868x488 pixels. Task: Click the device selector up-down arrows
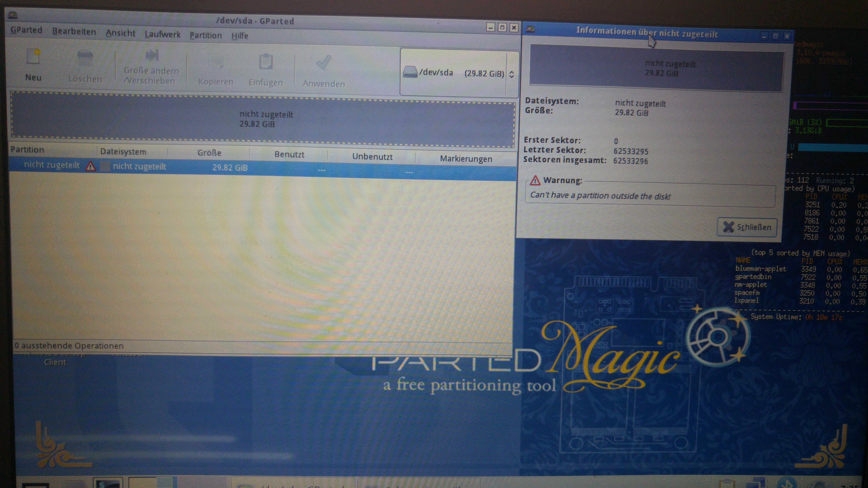[512, 74]
